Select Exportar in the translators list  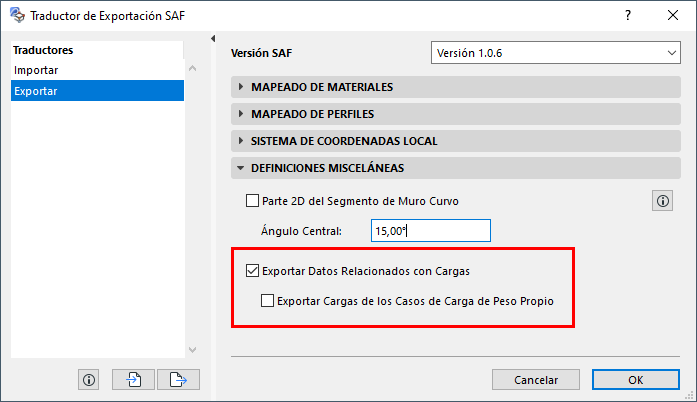pos(36,91)
